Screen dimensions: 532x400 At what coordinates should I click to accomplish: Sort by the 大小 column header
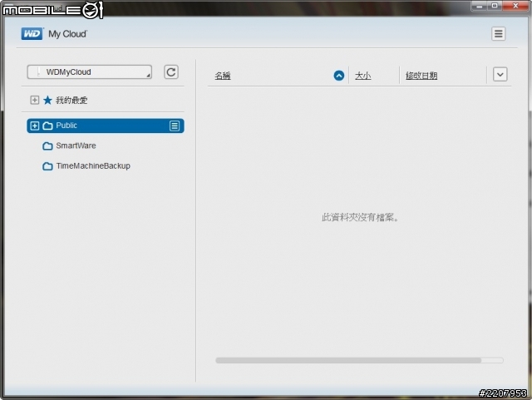[x=362, y=76]
